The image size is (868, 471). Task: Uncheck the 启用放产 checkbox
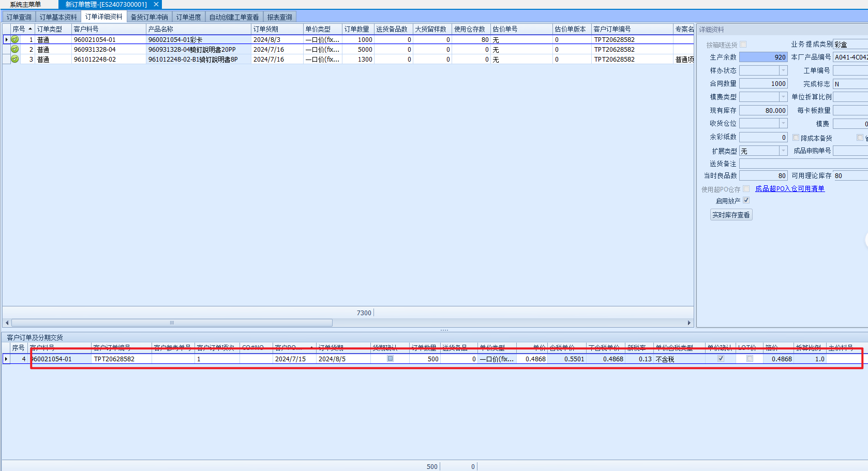click(x=746, y=200)
